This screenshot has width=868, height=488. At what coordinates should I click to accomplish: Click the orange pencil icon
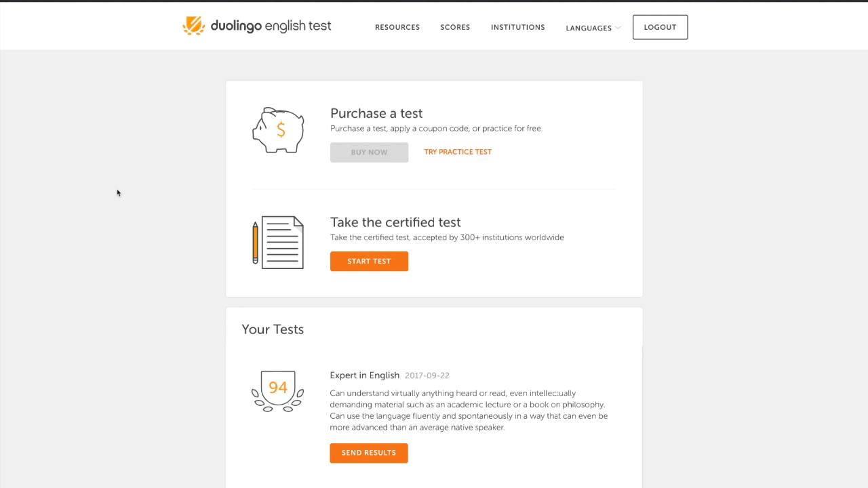(256, 243)
